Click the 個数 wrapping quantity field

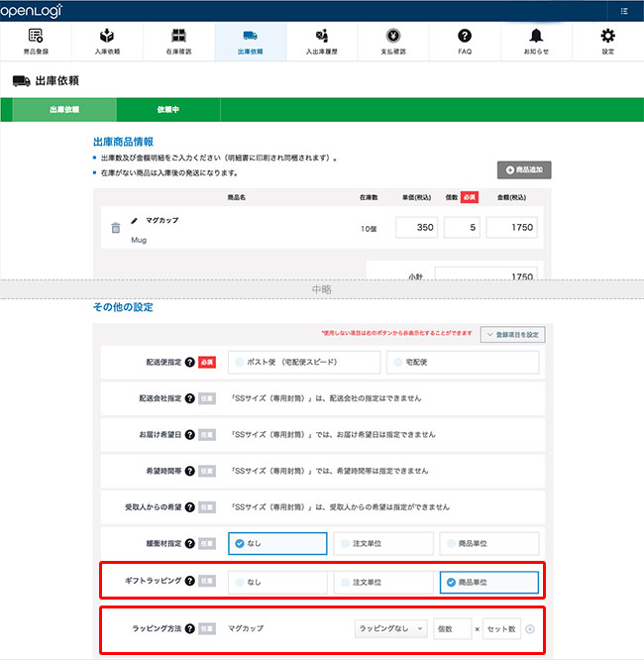click(452, 629)
